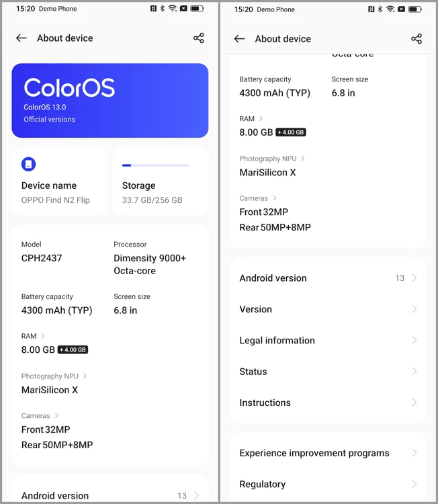The image size is (438, 504).
Task: Open the ColorOS 13.0 banner
Action: point(110,101)
